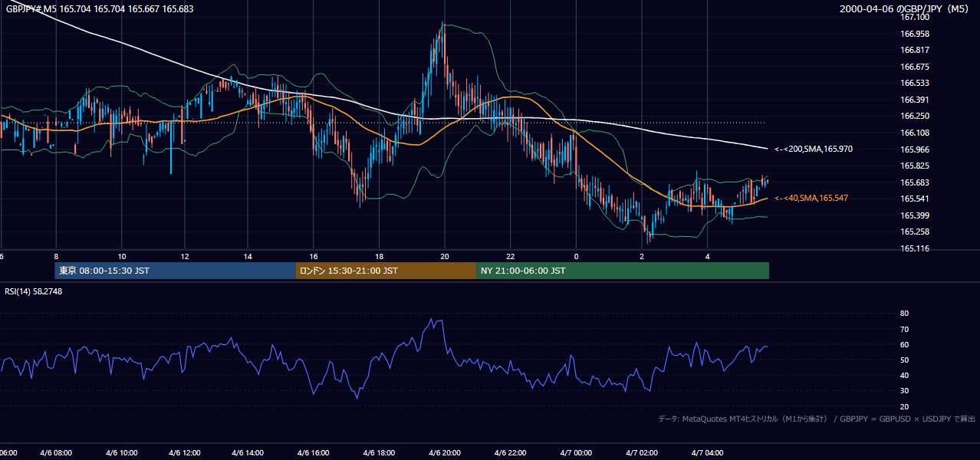
Task: Click the 4/6 14:00 bottom time label
Action: (249, 452)
